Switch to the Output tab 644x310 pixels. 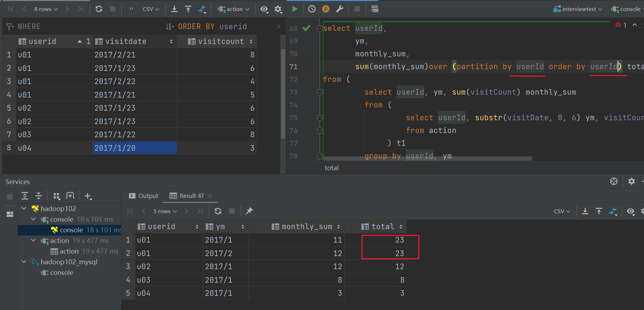point(144,196)
